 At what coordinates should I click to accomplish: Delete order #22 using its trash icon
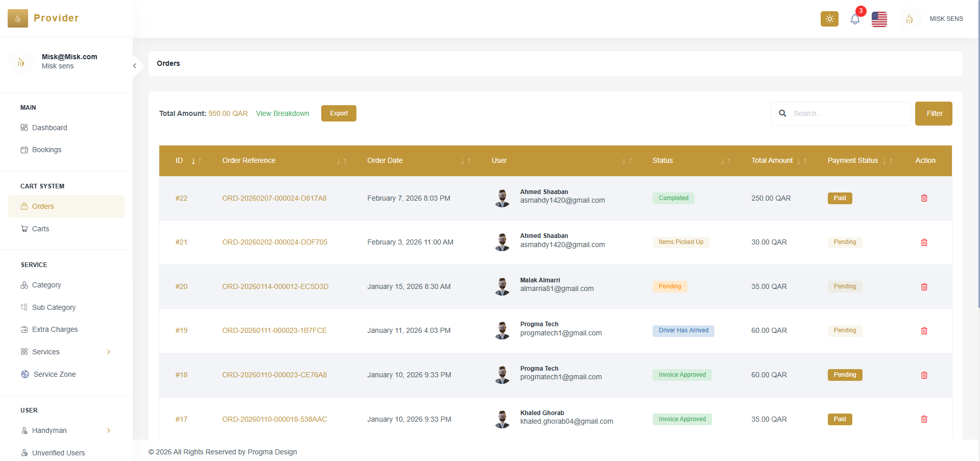pyautogui.click(x=924, y=198)
